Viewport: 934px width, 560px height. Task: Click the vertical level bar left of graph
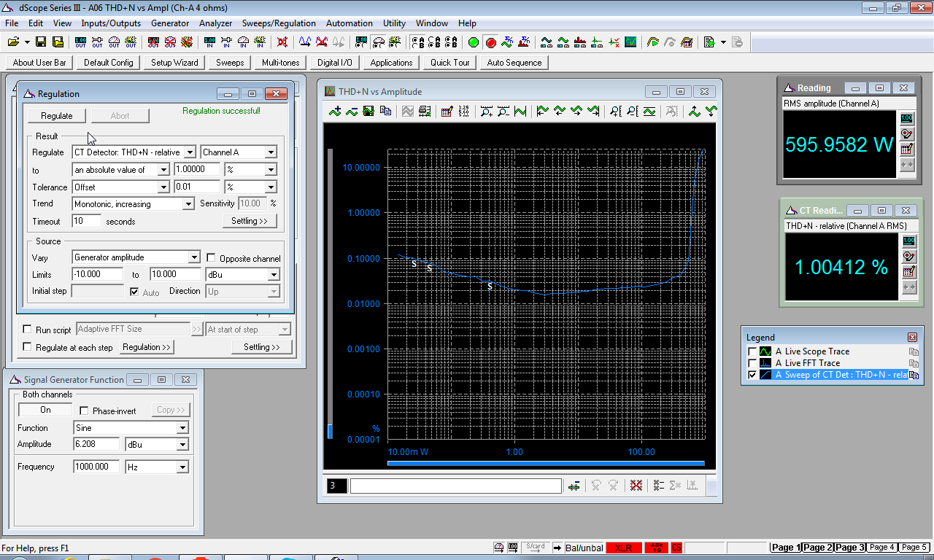point(330,294)
